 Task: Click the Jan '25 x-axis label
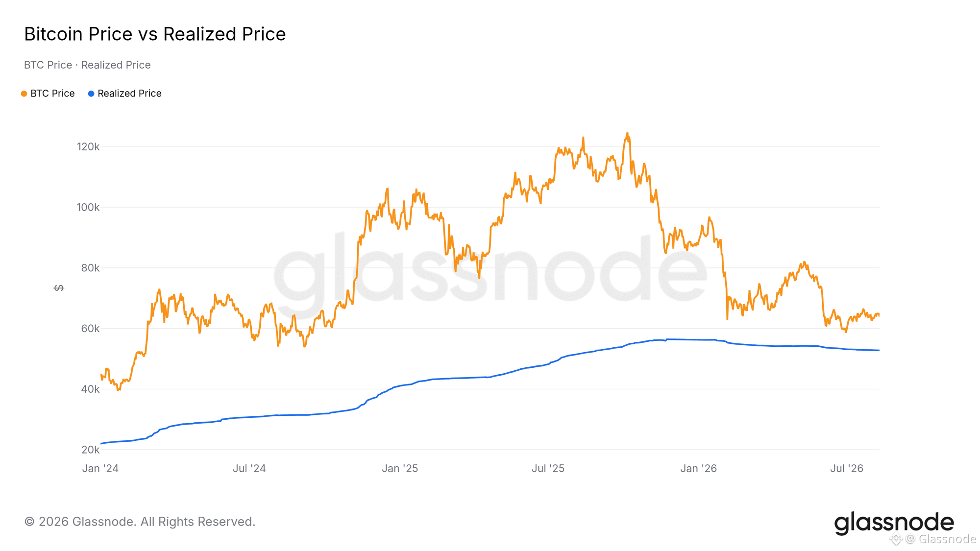[400, 468]
